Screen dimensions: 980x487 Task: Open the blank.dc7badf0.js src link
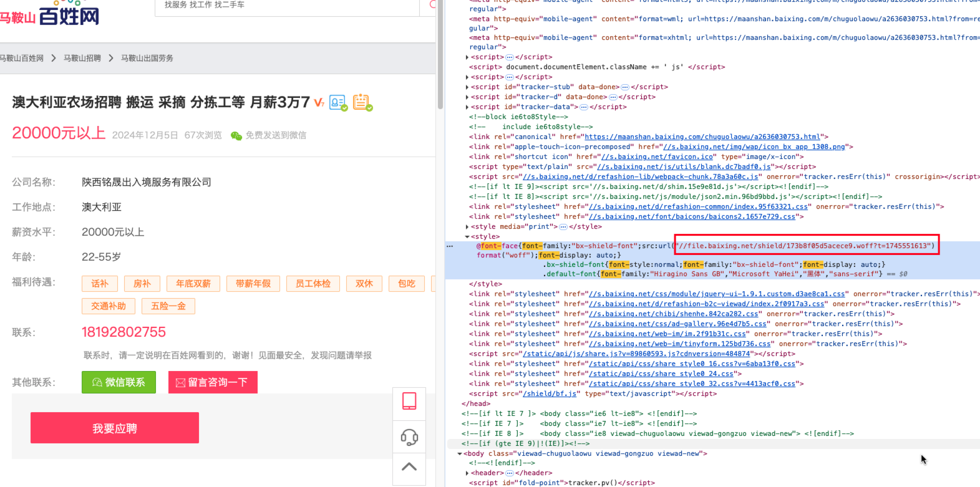click(x=685, y=167)
